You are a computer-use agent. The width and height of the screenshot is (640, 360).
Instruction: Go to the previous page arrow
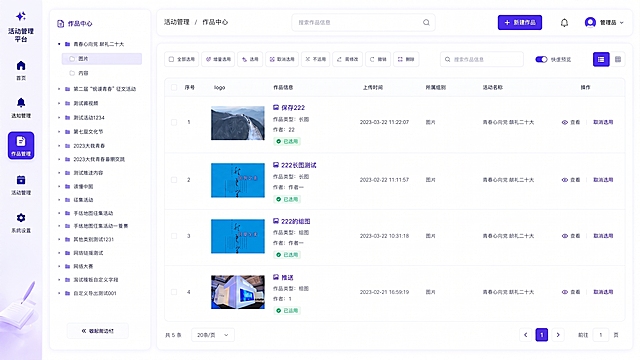pos(525,335)
